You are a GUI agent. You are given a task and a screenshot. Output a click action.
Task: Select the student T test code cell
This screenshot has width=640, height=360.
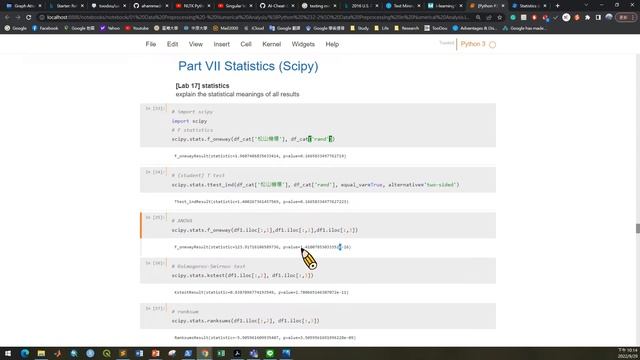pos(318,180)
